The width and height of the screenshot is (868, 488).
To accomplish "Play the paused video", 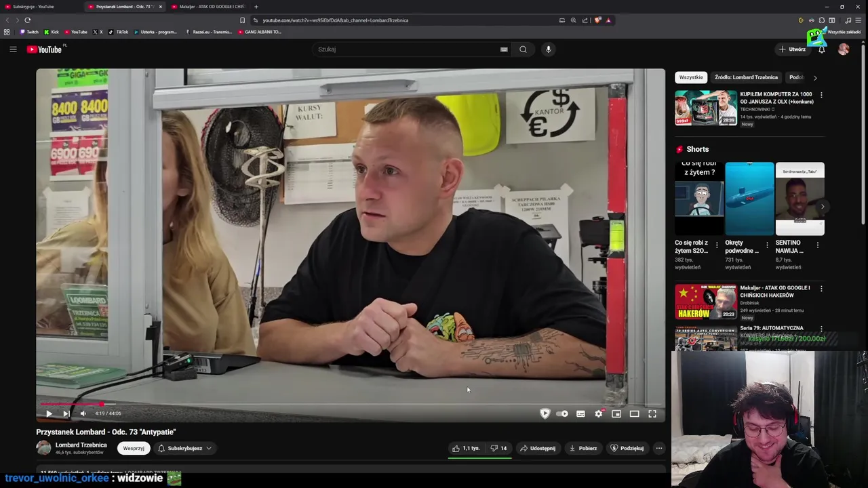I will [49, 413].
